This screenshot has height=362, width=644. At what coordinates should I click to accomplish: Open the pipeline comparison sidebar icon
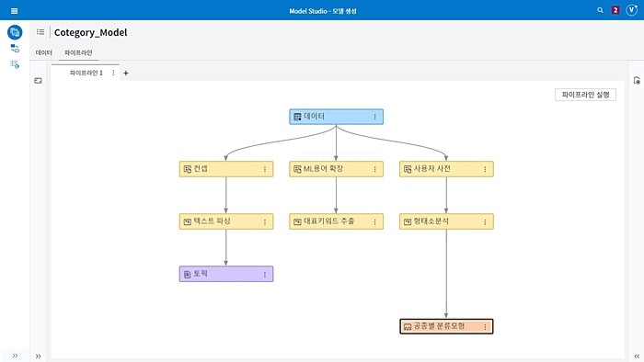pyautogui.click(x=15, y=49)
